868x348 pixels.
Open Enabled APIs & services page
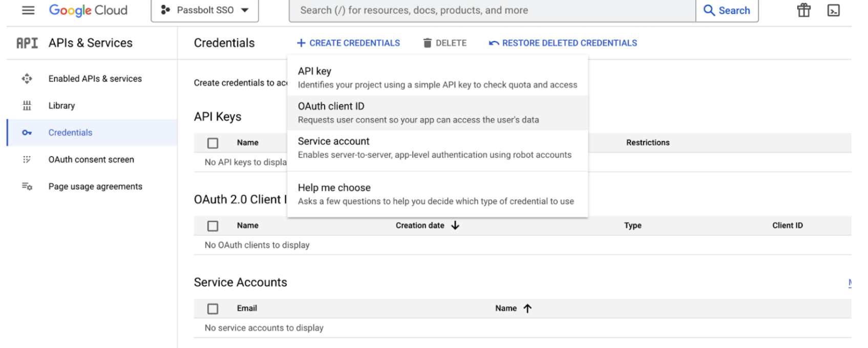tap(92, 78)
